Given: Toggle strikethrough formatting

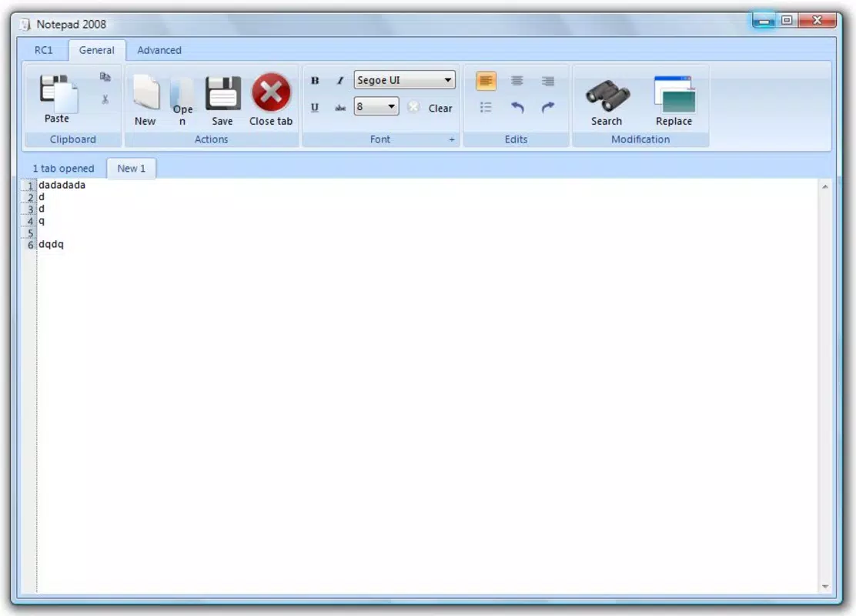Looking at the screenshot, I should click(340, 107).
